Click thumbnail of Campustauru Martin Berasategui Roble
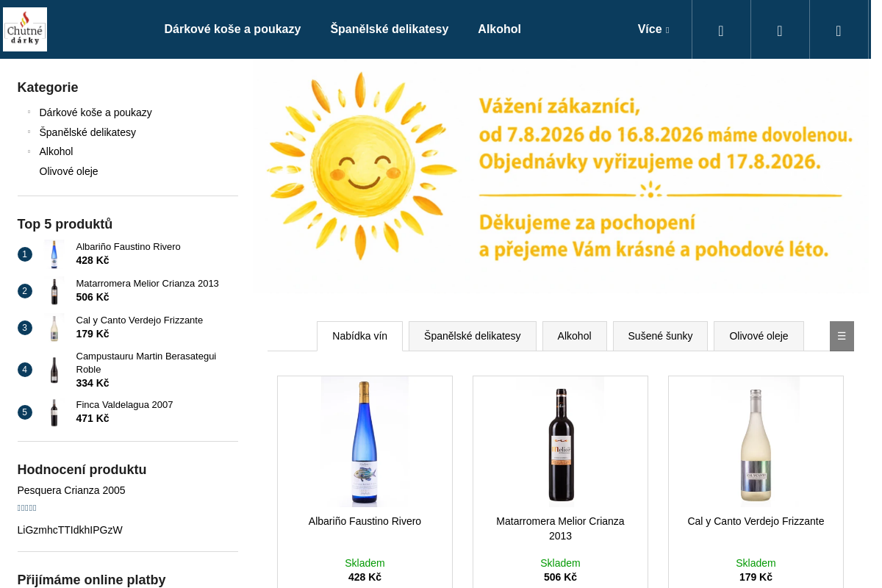882x588 pixels. tap(54, 370)
